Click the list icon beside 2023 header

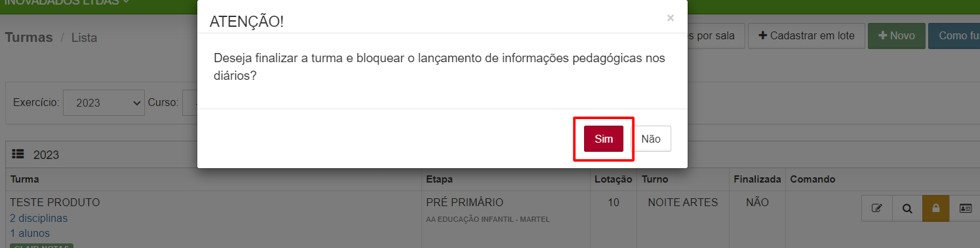point(18,154)
